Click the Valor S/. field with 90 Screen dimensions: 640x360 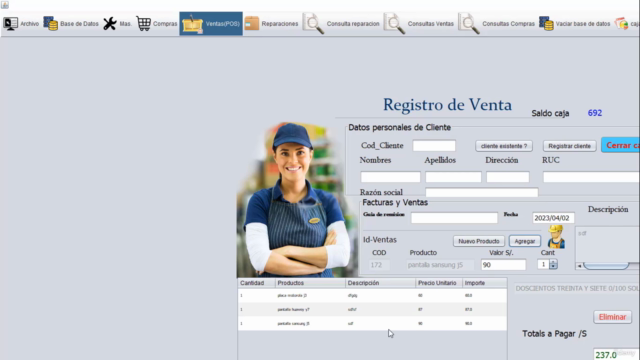click(x=503, y=265)
